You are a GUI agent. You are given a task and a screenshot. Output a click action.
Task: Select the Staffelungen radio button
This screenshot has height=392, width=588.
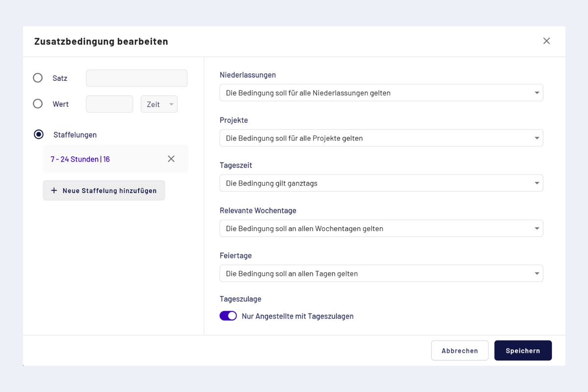(39, 134)
